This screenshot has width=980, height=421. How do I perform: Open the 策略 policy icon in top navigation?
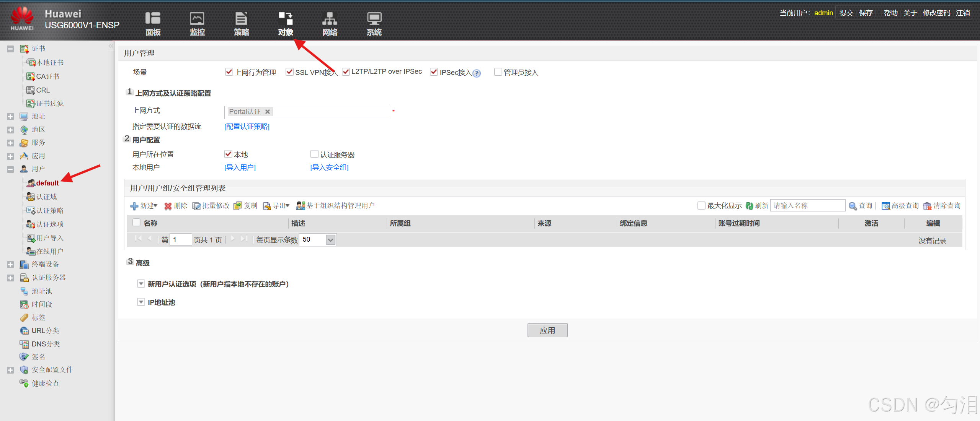pyautogui.click(x=241, y=19)
